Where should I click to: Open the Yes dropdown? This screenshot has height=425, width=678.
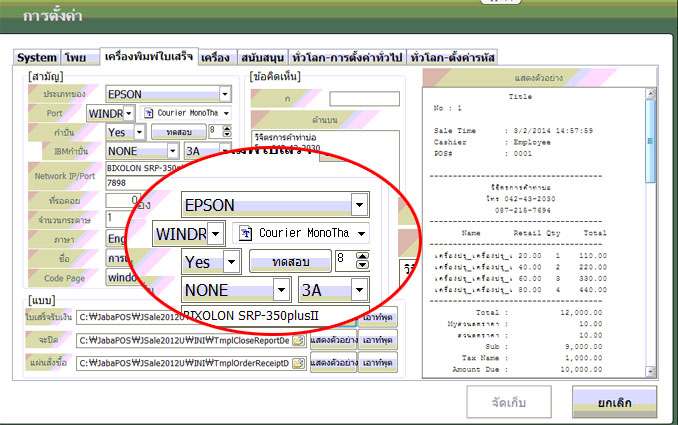(139, 132)
